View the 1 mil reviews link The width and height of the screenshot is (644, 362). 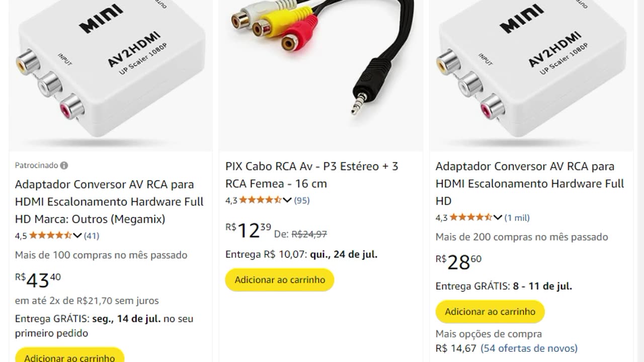coord(517,218)
